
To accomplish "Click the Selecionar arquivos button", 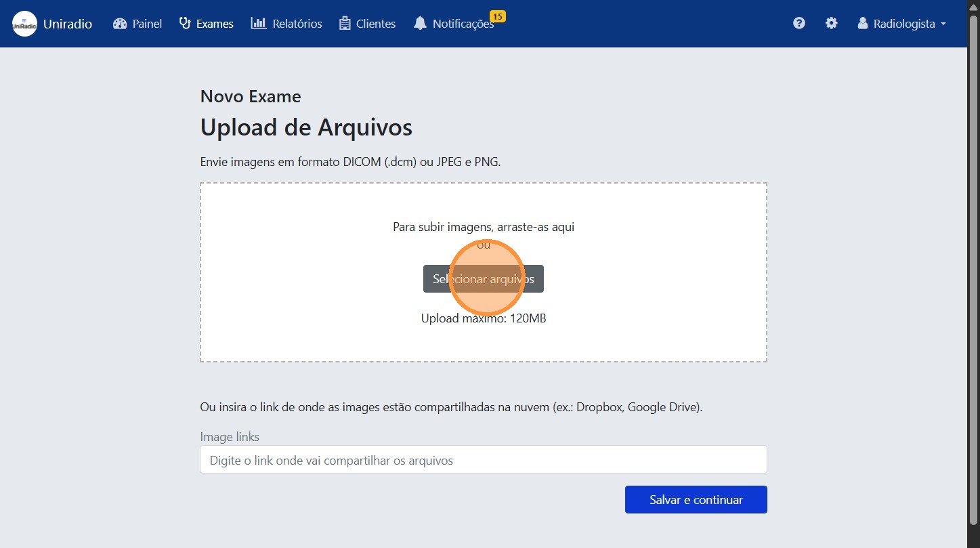I will click(483, 278).
